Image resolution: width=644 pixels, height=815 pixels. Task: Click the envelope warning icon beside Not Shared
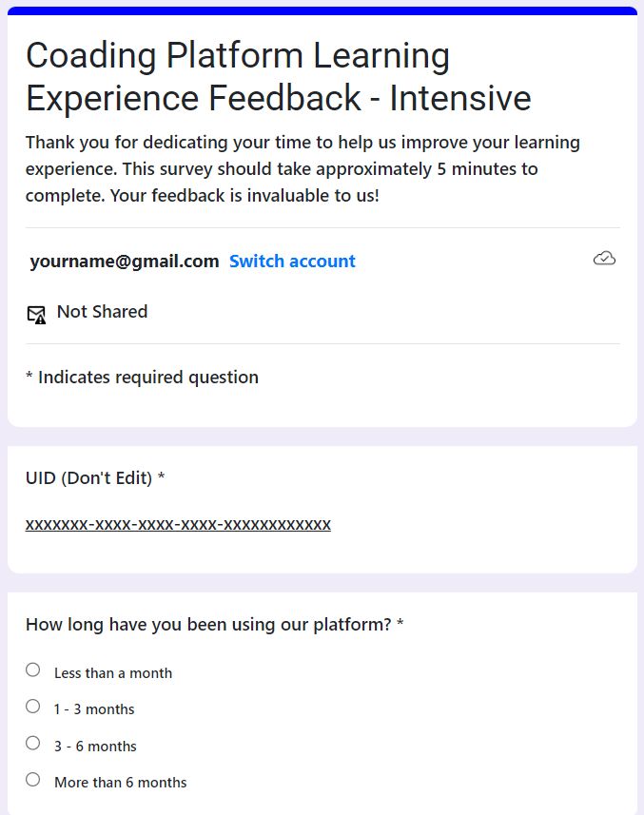pos(36,314)
